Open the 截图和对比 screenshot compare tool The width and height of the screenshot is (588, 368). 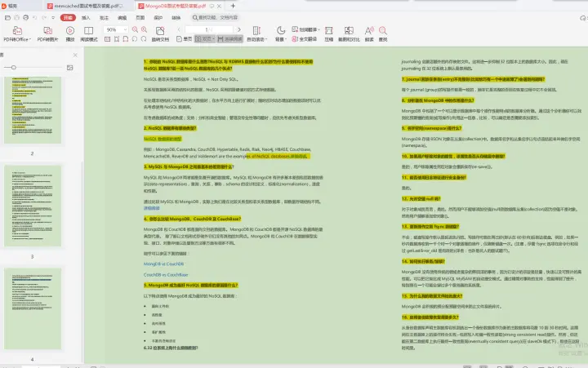[349, 33]
